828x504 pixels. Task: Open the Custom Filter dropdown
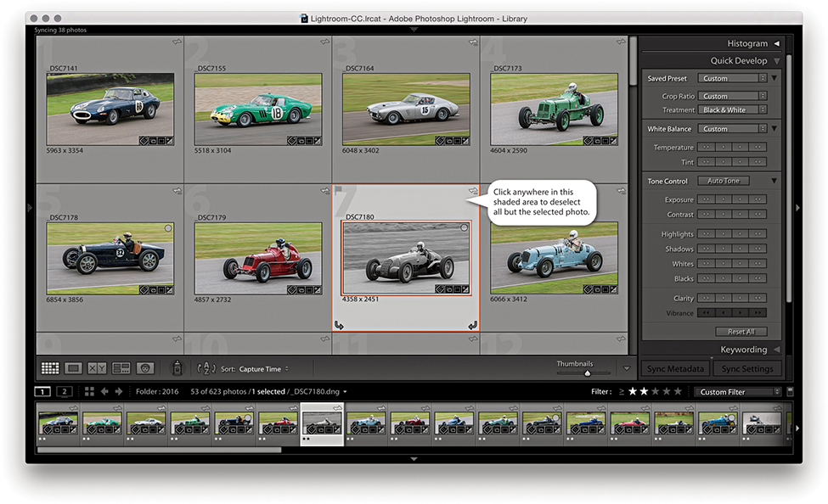(738, 392)
